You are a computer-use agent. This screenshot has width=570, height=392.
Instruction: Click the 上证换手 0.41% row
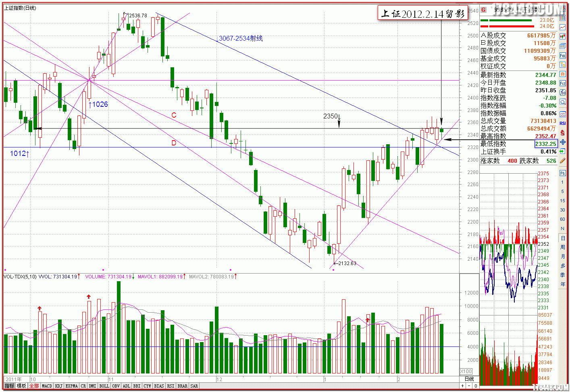[518, 151]
